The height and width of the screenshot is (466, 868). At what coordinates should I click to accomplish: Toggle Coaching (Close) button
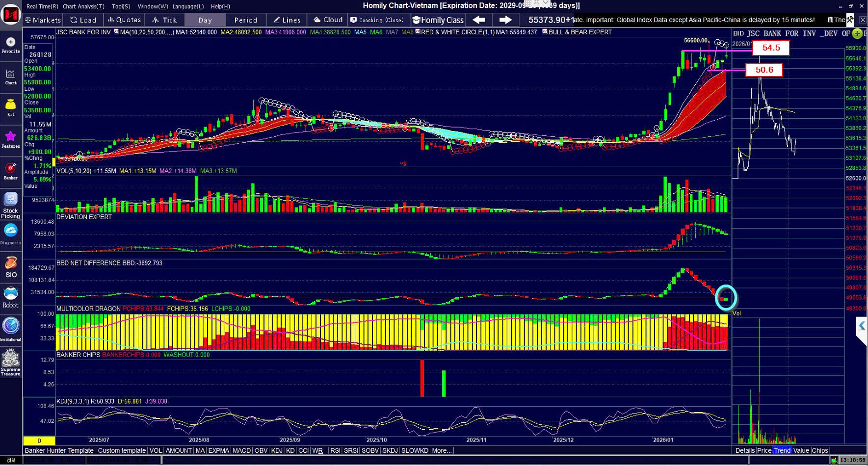coord(377,20)
